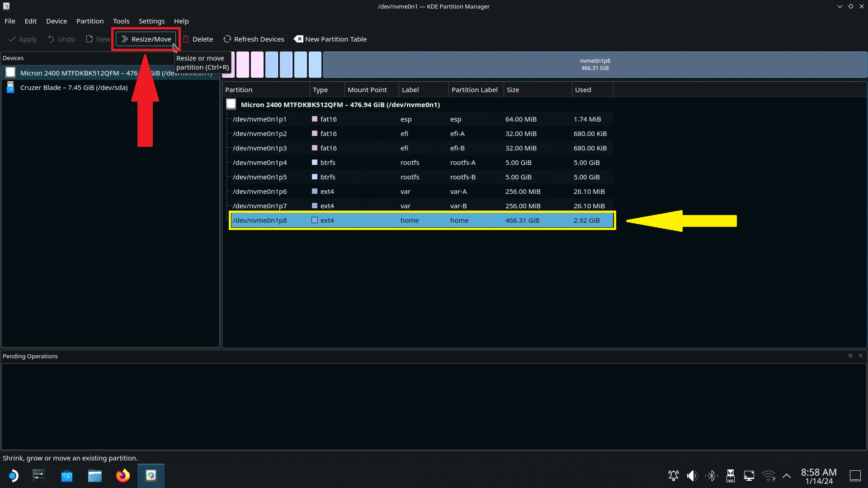Open the Partition menu

[x=90, y=21]
